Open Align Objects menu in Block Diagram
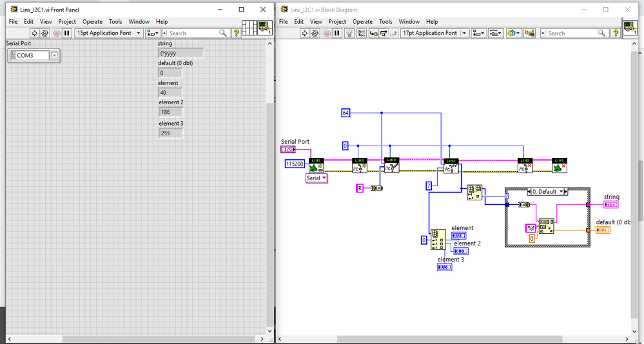The image size is (644, 344). (x=479, y=33)
